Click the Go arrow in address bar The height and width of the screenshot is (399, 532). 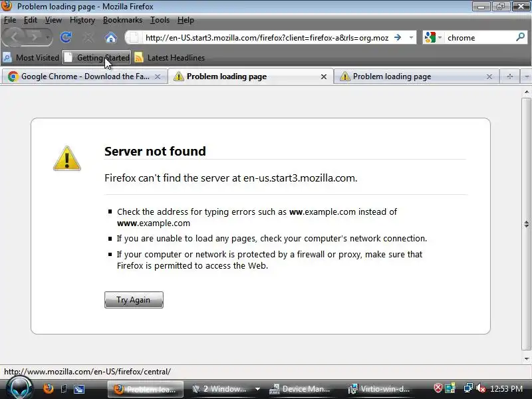[x=398, y=37]
